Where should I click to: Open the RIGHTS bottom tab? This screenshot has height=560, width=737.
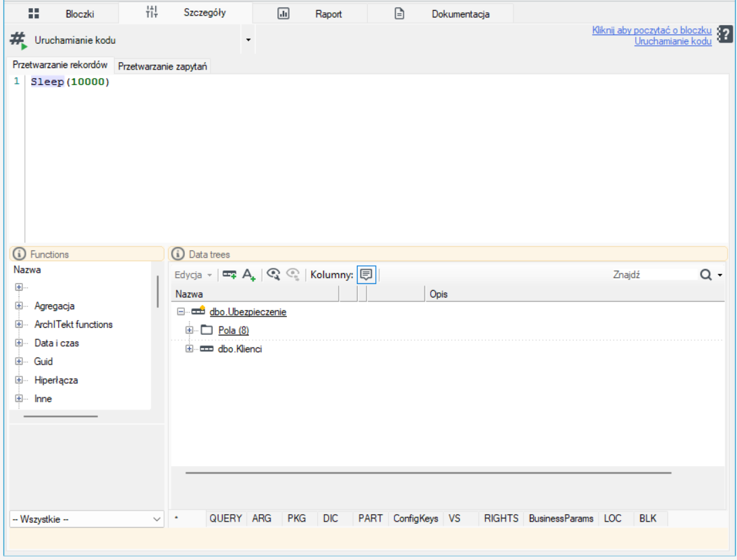point(501,518)
